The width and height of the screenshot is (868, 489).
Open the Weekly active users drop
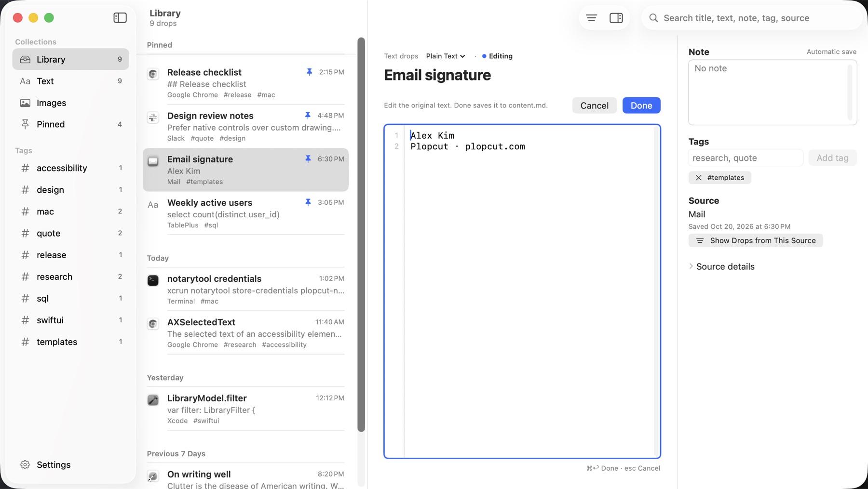point(246,213)
